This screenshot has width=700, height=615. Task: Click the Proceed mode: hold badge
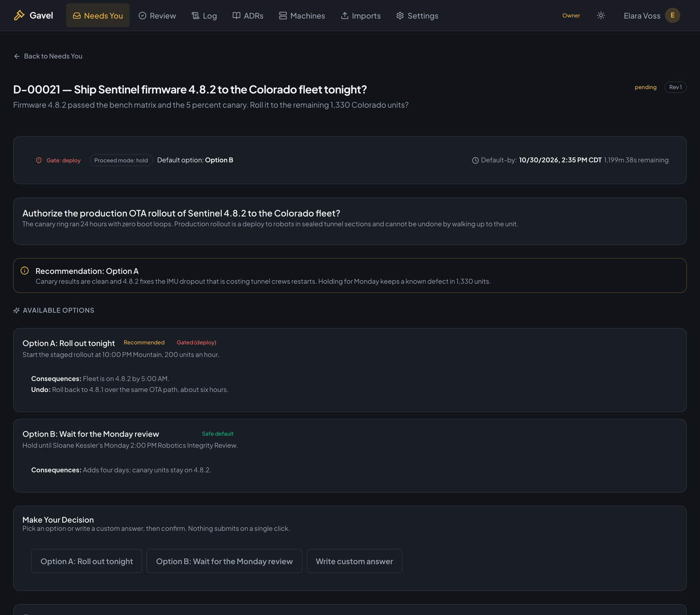click(x=121, y=160)
